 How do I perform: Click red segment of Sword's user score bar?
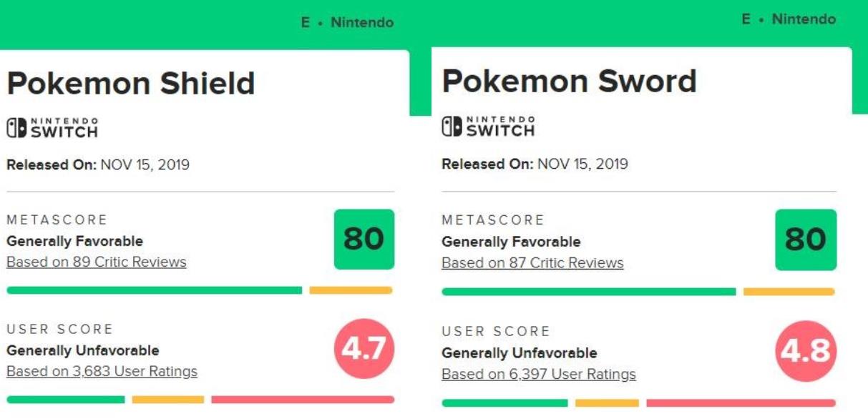[x=740, y=403]
